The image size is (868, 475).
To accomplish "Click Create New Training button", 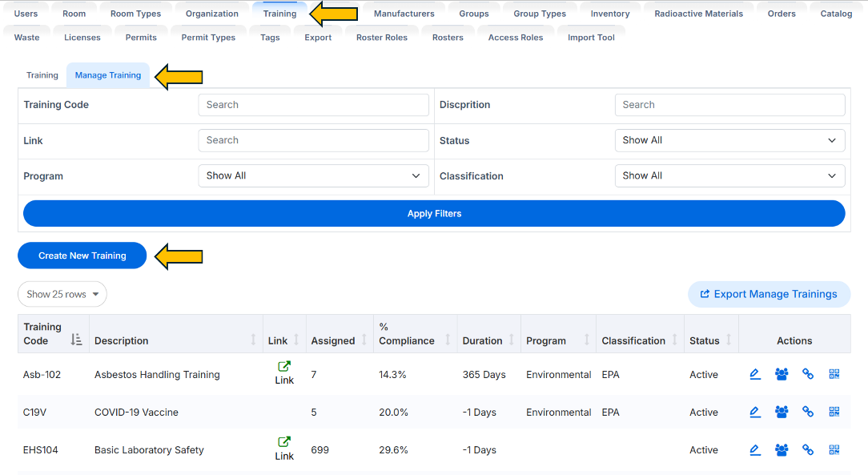I will pos(82,256).
